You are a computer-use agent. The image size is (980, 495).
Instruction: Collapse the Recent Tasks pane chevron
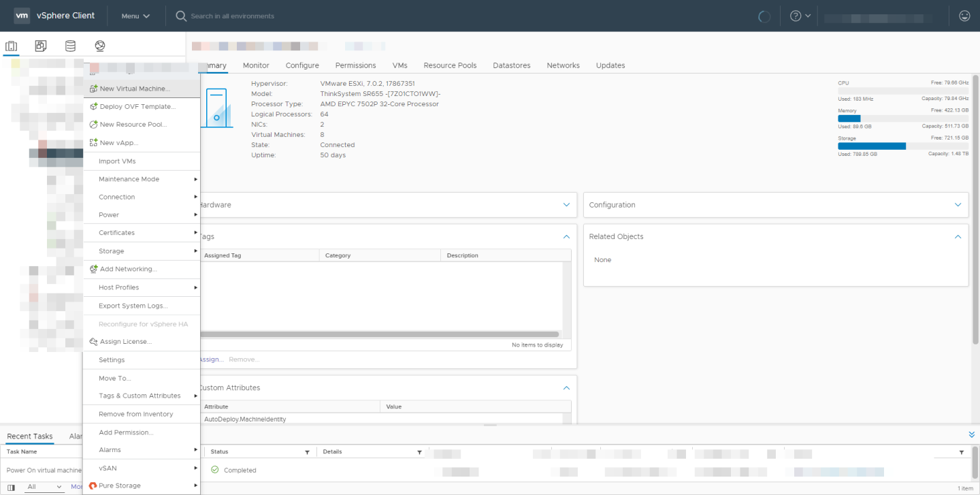coord(971,434)
